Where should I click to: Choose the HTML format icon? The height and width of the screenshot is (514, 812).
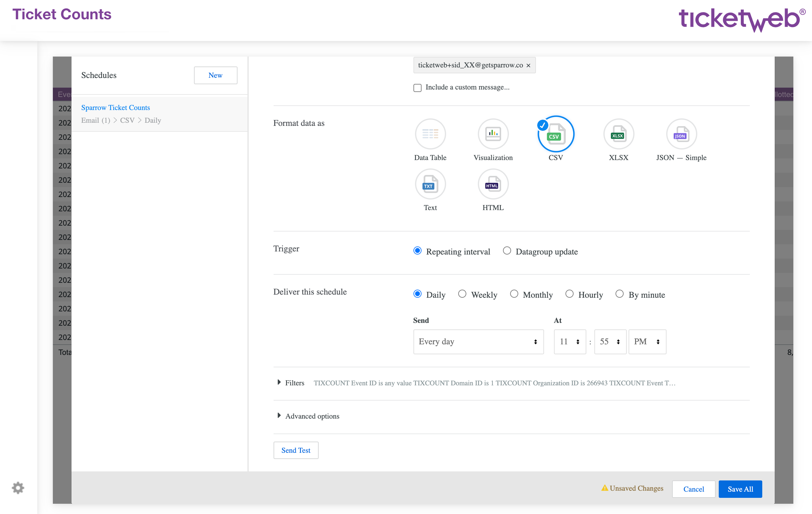(493, 184)
